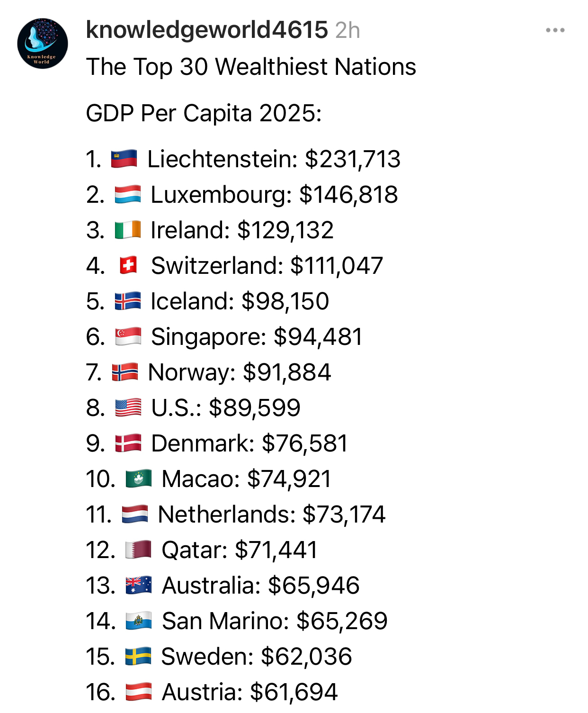Viewport: 588px width, 713px height.
Task: Tap the Singapore flag emoji
Action: coord(128,337)
